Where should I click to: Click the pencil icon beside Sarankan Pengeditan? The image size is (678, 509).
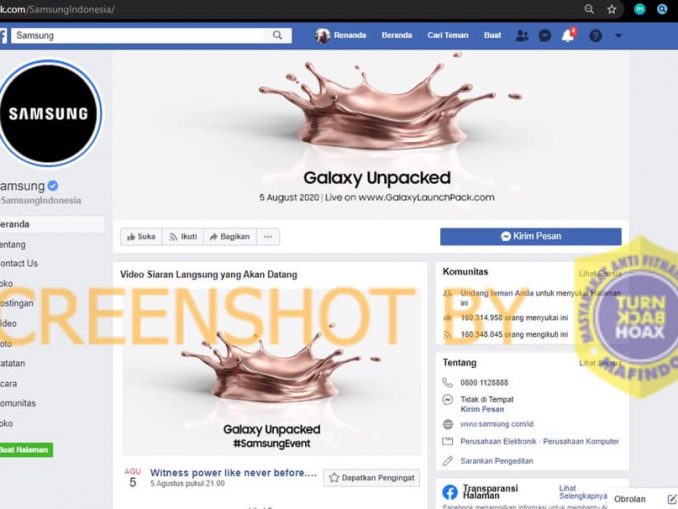pyautogui.click(x=448, y=461)
